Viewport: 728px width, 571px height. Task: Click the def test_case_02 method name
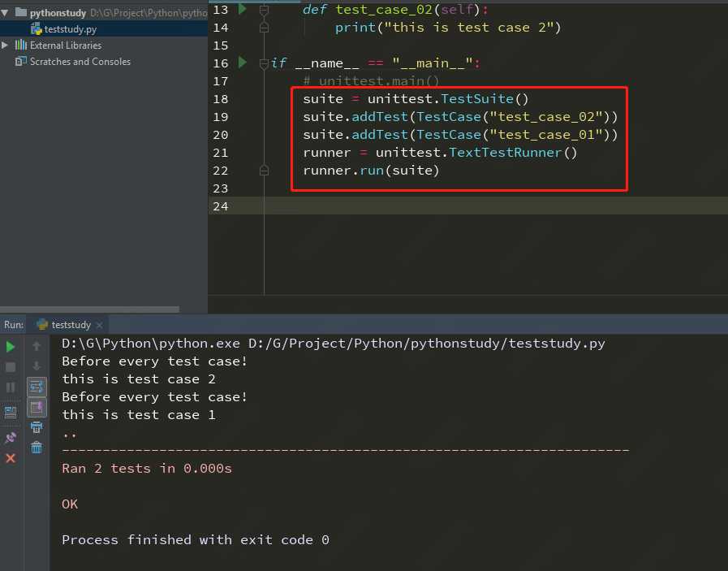[x=384, y=9]
